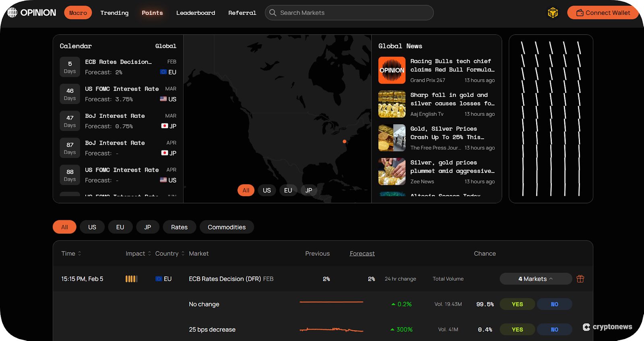Click the EU flag in ECB calendar entry
Image resolution: width=644 pixels, height=341 pixels.
point(163,72)
